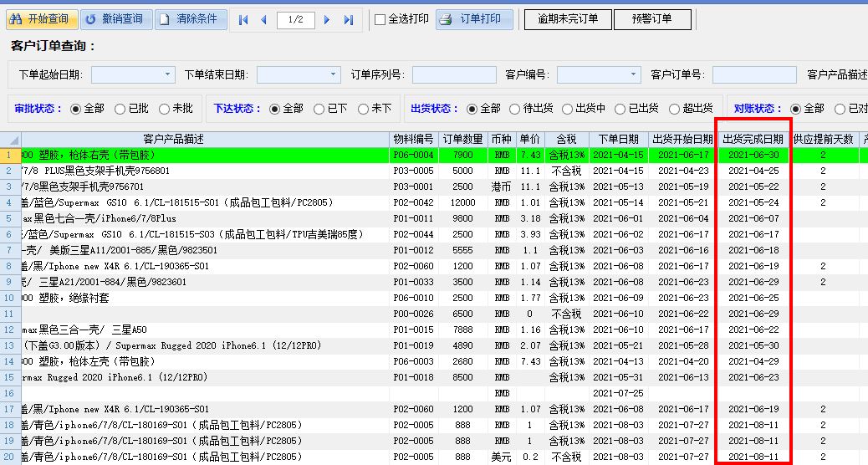Screen dimensions: 868x465
Task: Go to the next page arrow
Action: click(327, 20)
